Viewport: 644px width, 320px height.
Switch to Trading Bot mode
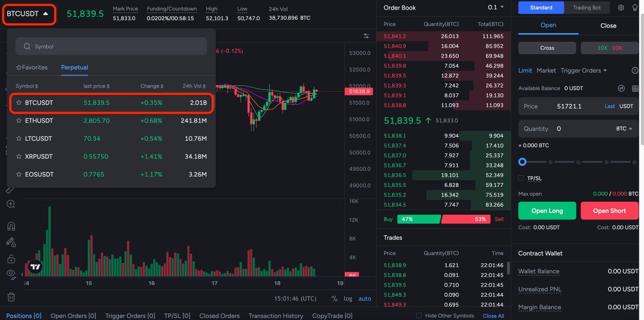tap(586, 8)
